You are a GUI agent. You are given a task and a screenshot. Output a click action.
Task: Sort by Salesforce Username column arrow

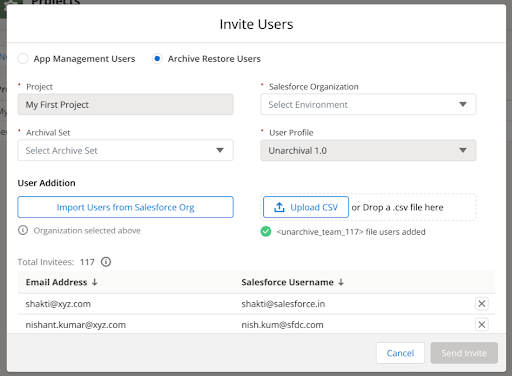tap(341, 282)
